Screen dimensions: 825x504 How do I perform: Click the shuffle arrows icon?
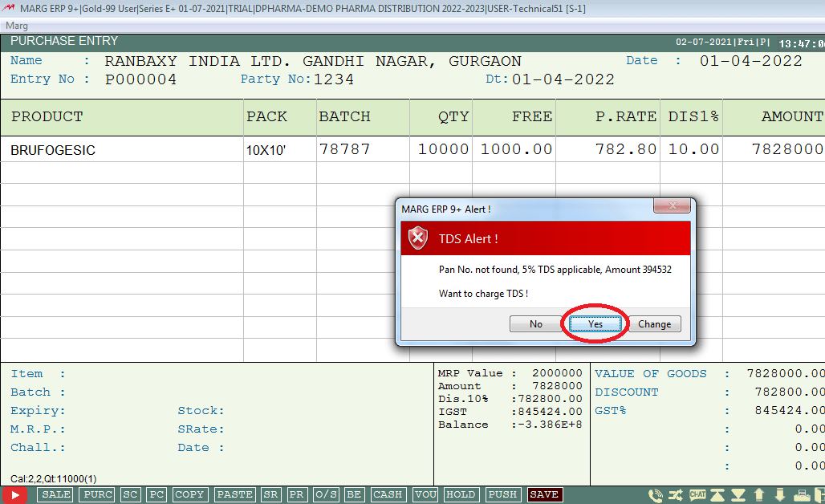[x=676, y=494]
